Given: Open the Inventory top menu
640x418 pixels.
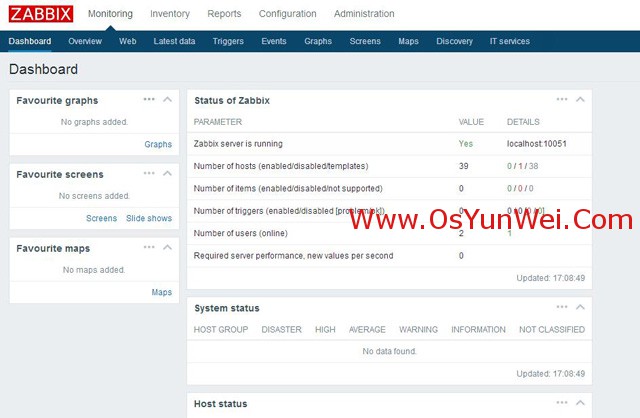Looking at the screenshot, I should point(170,14).
